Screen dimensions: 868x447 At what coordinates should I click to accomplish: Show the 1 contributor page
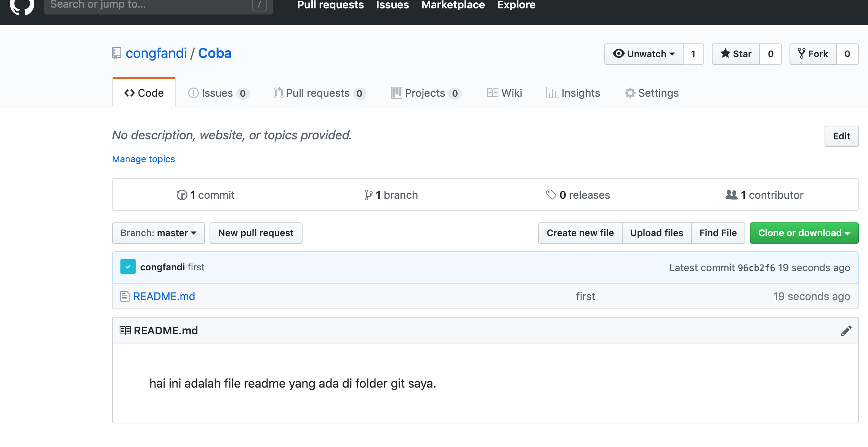click(x=765, y=195)
